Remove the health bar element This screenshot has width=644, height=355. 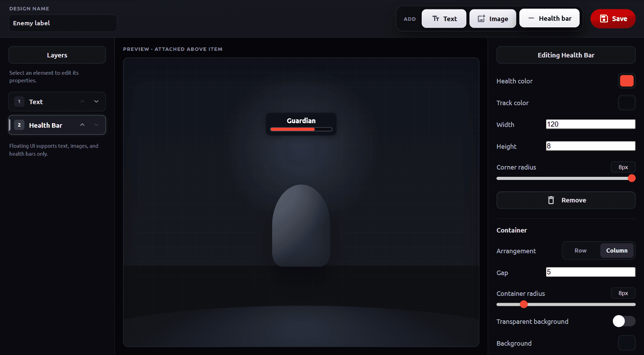566,200
